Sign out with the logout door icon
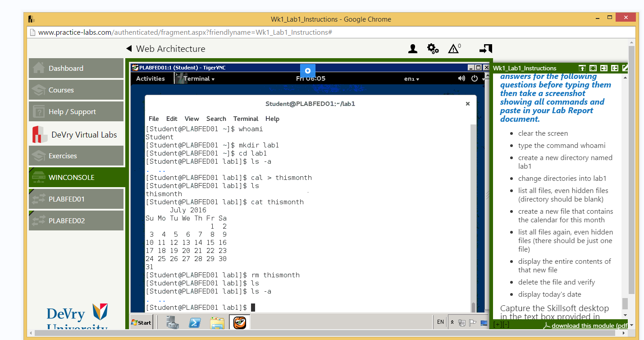Screen dimensions: 644x340 click(x=485, y=49)
